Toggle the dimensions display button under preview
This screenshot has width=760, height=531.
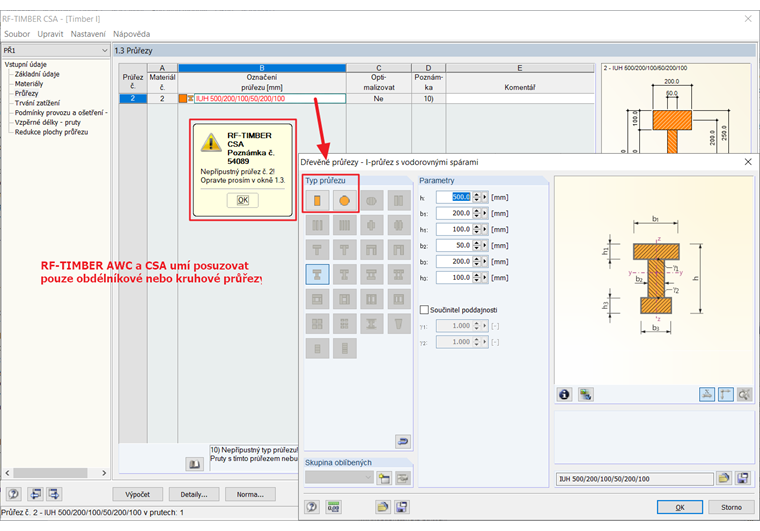pyautogui.click(x=726, y=394)
